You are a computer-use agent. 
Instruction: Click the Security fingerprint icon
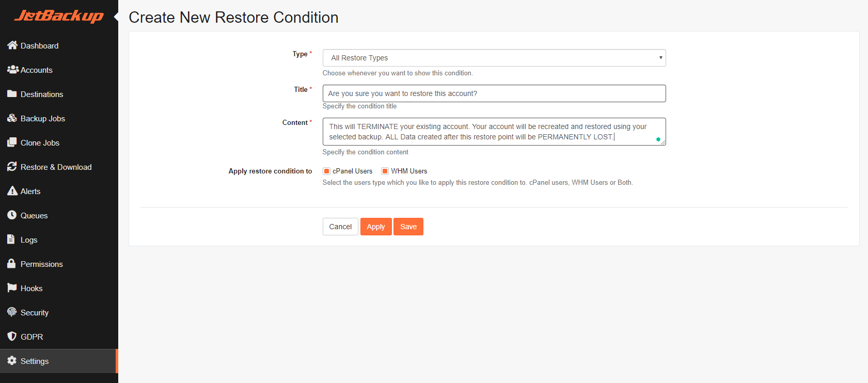[x=12, y=312]
